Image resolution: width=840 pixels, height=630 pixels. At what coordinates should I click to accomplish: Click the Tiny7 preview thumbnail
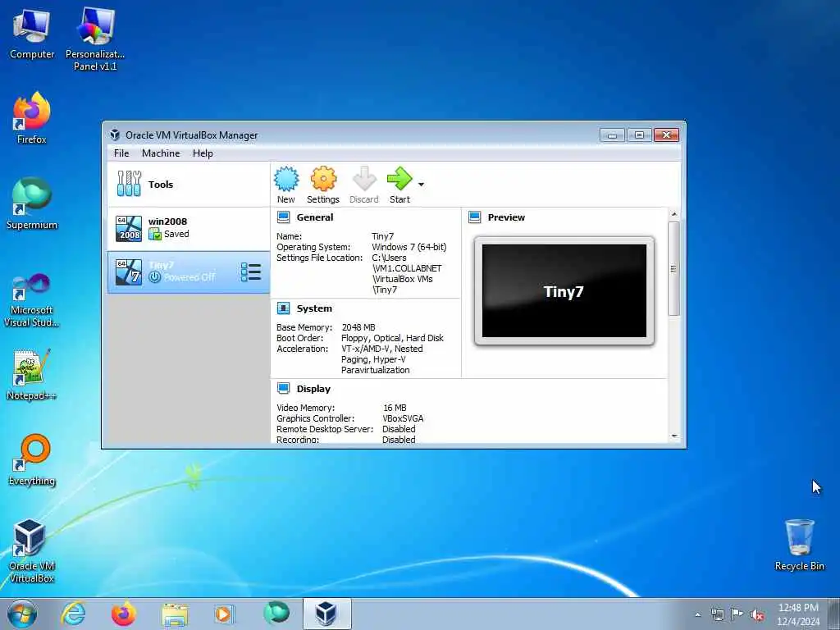click(x=564, y=291)
